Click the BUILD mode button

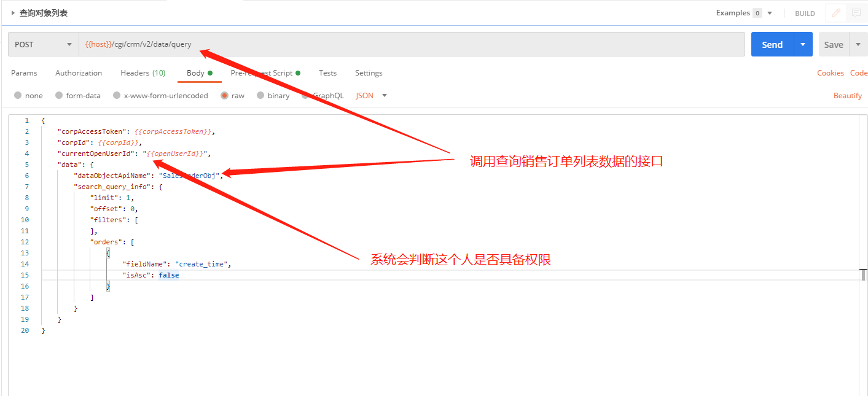tap(805, 14)
